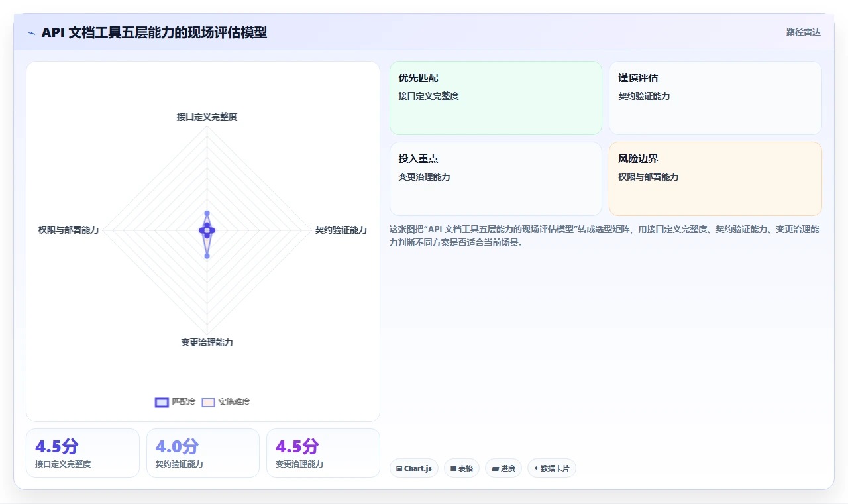Select the 表格 tag

(x=462, y=468)
